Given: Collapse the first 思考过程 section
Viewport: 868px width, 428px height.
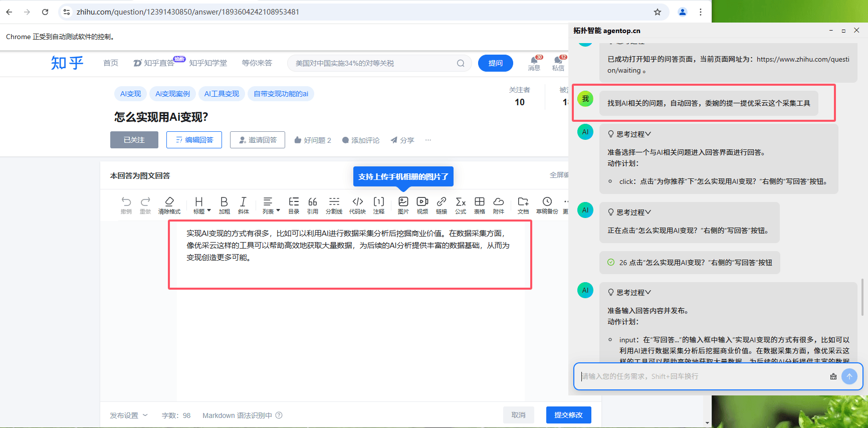Looking at the screenshot, I should 629,134.
